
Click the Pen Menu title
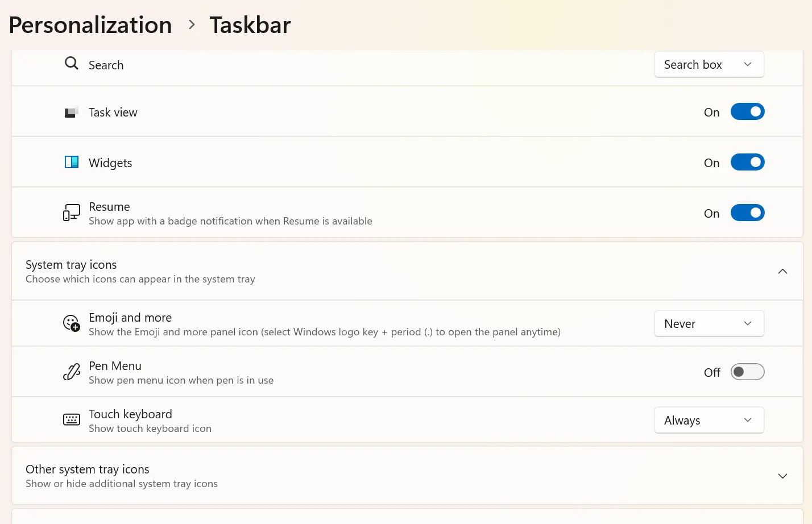(x=115, y=366)
